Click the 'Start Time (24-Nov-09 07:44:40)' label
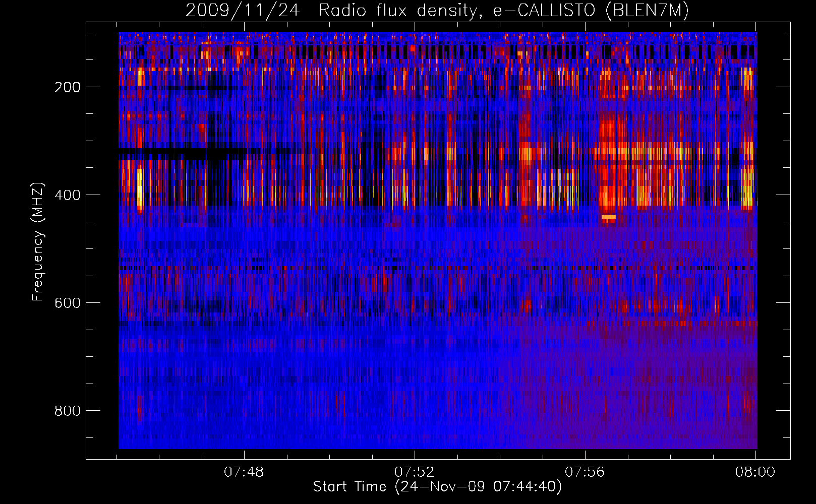The height and width of the screenshot is (504, 816). click(437, 487)
